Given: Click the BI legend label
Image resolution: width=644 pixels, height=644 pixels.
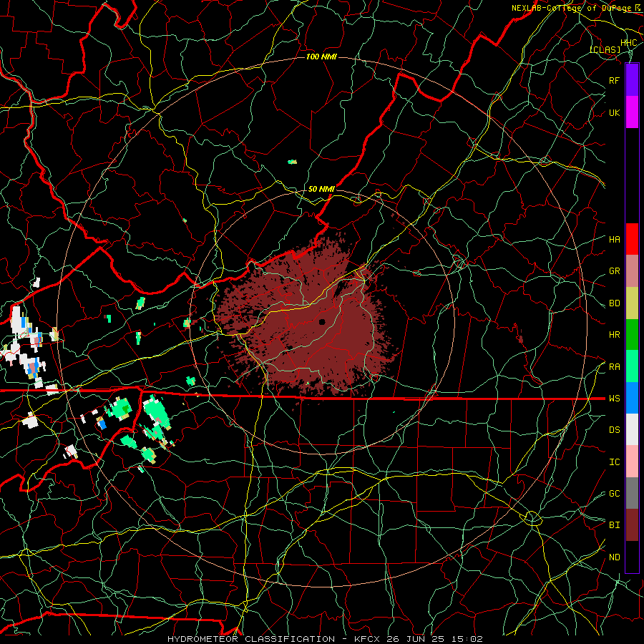Looking at the screenshot, I should (615, 525).
